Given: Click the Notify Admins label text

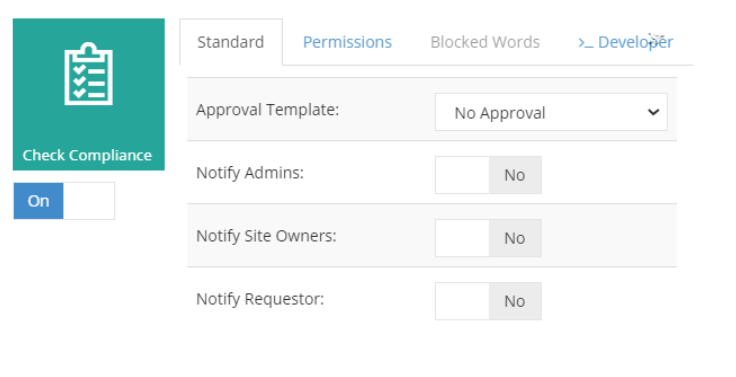Looking at the screenshot, I should tap(250, 173).
